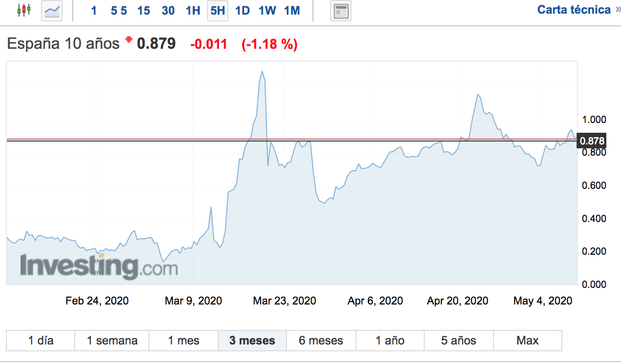
Task: Show the 1 semana range
Action: [112, 341]
